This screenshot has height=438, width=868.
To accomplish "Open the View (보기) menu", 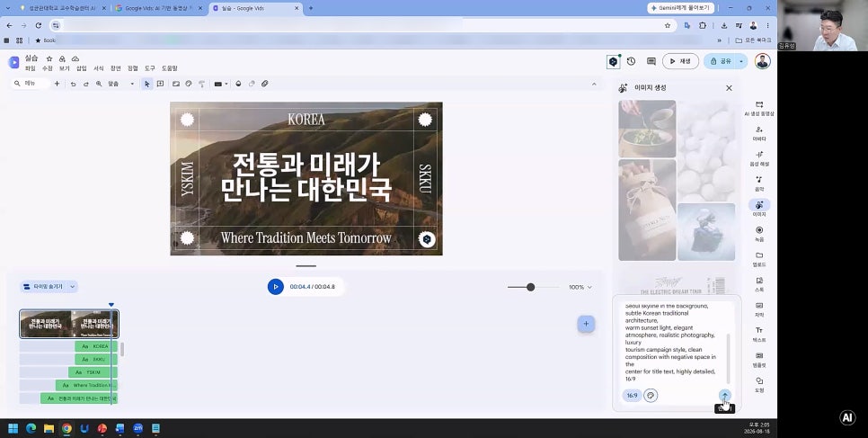I will (64, 68).
